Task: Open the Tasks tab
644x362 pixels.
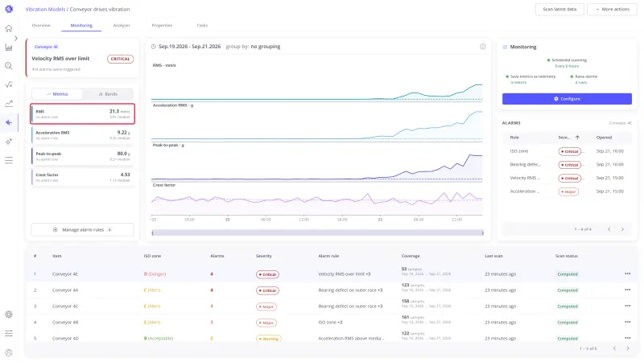Action: [x=202, y=26]
